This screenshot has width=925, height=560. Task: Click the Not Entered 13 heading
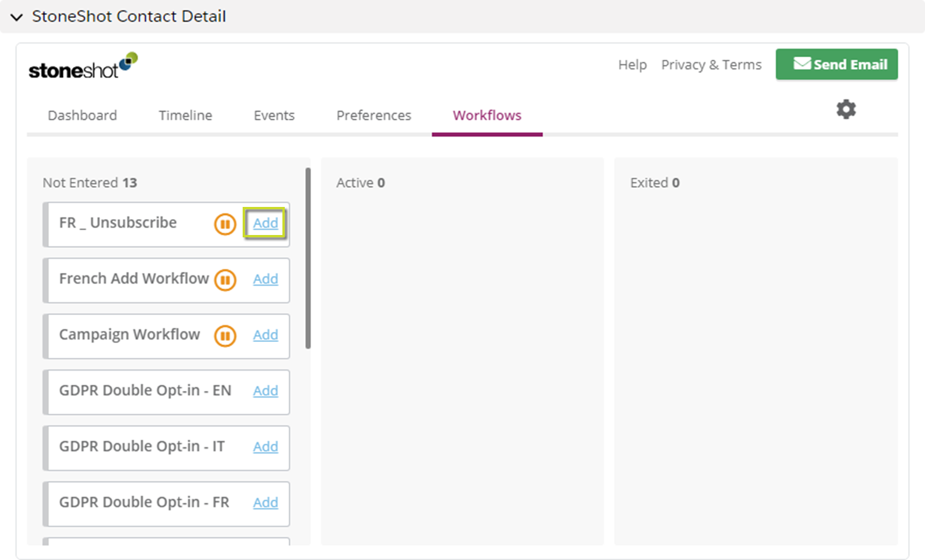tap(89, 183)
